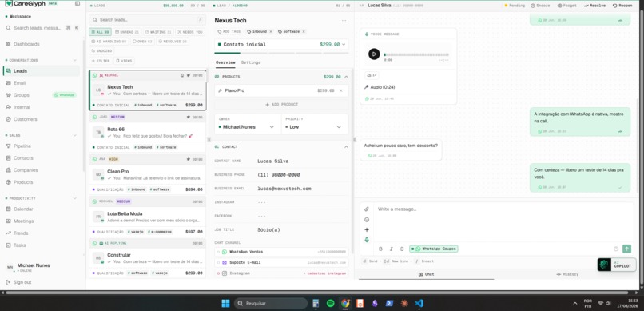Click the Snooze button in chat header
The height and width of the screenshot is (311, 644).
coord(540,6)
